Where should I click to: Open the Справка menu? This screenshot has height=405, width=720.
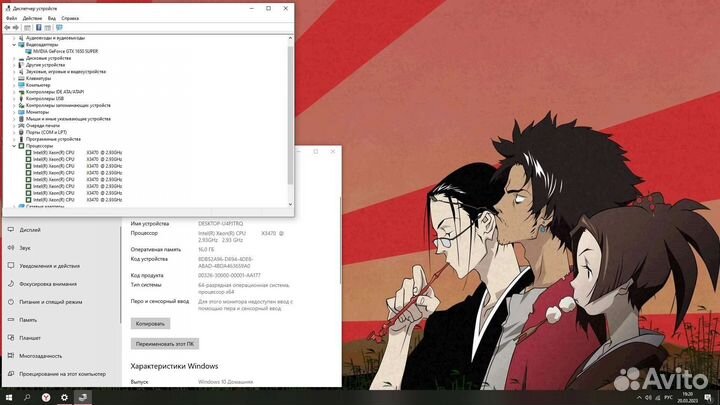[x=70, y=18]
